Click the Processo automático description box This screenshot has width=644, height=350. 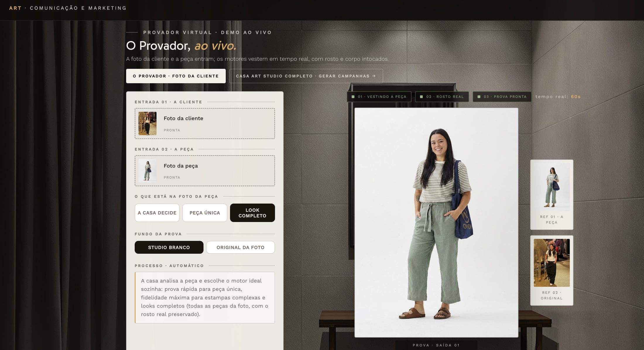point(205,298)
